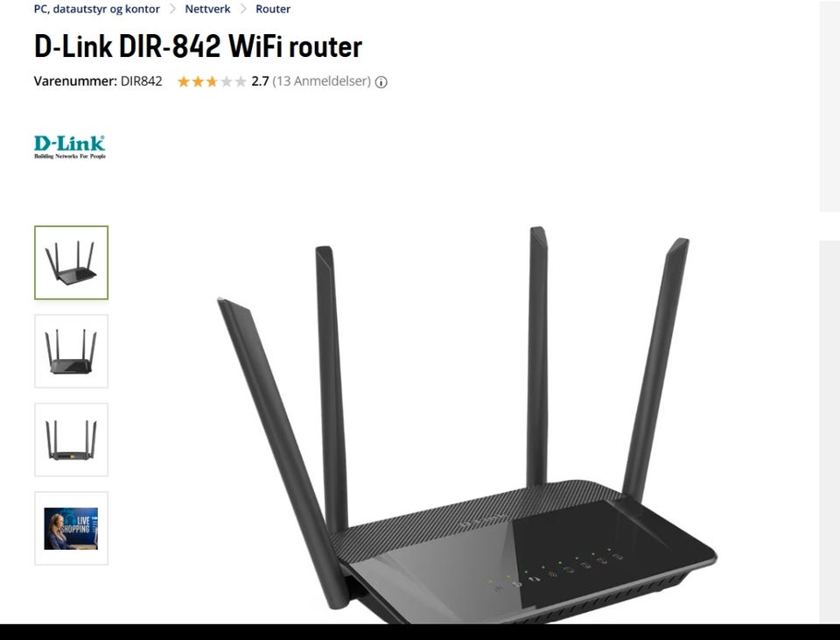This screenshot has width=840, height=640.
Task: Open the PC, datautstyr og kontor breadcrumb
Action: point(97,9)
